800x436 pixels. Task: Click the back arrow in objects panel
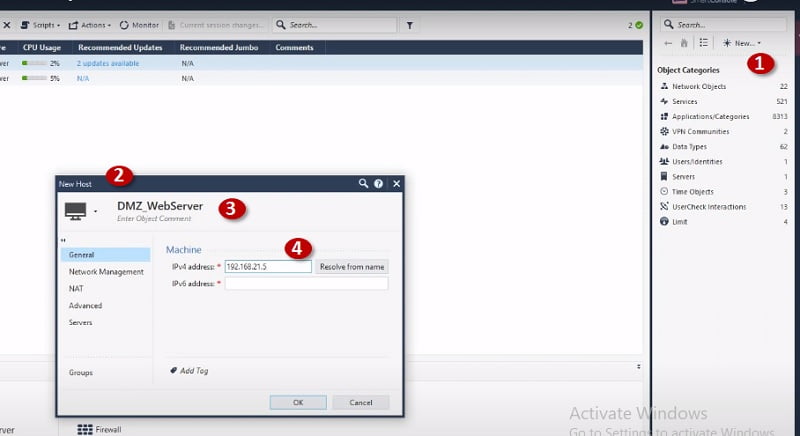668,43
